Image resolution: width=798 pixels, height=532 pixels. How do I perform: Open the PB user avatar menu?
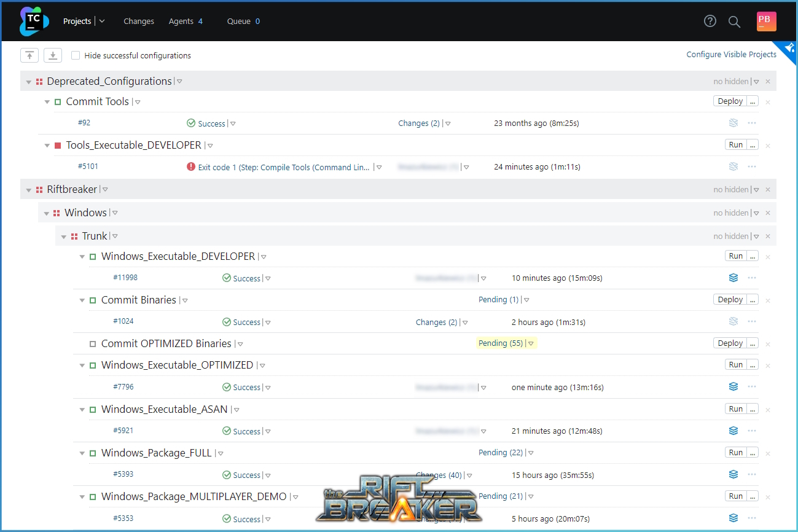pos(767,21)
